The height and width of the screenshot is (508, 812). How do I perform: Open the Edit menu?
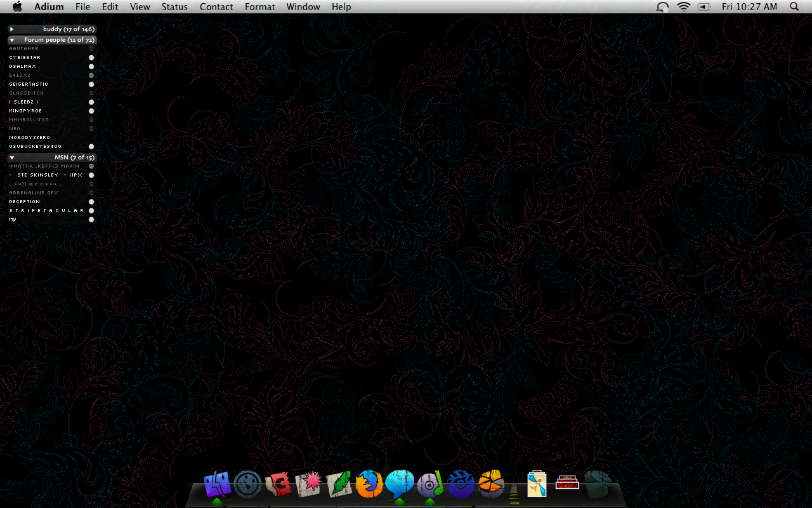[110, 6]
